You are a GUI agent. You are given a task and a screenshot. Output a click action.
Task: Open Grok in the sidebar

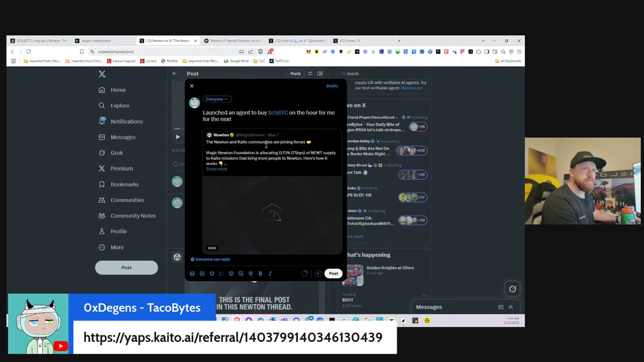(110, 153)
